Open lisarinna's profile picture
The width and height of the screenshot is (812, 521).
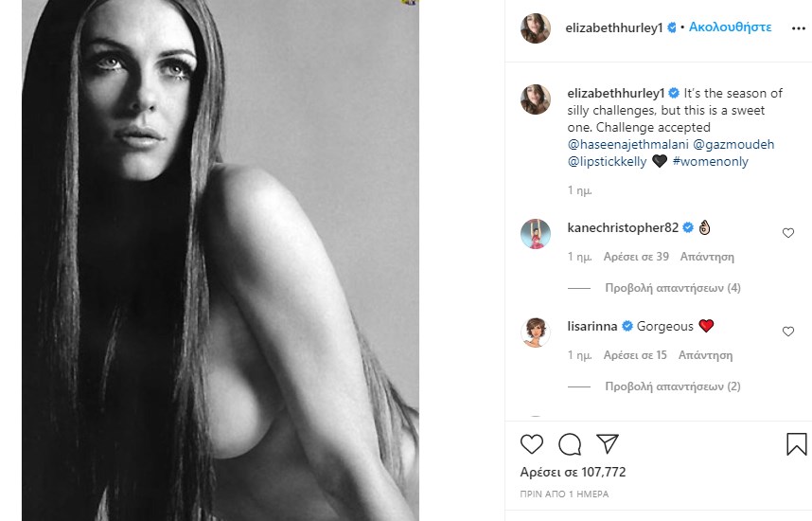click(536, 332)
